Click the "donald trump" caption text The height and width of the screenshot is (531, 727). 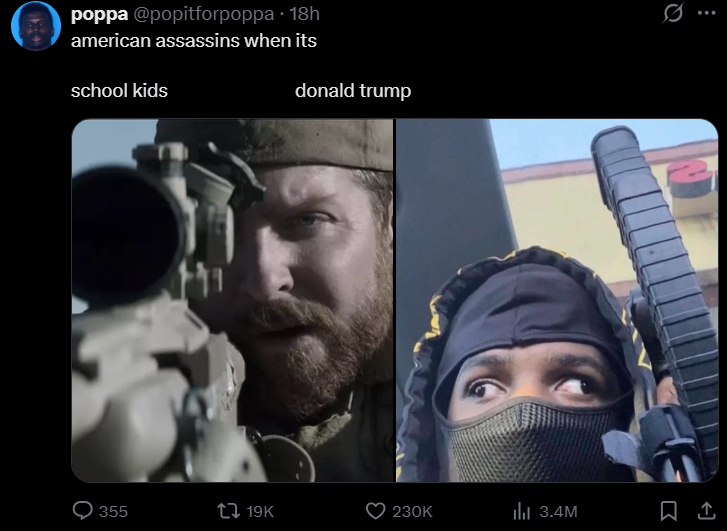pos(353,90)
